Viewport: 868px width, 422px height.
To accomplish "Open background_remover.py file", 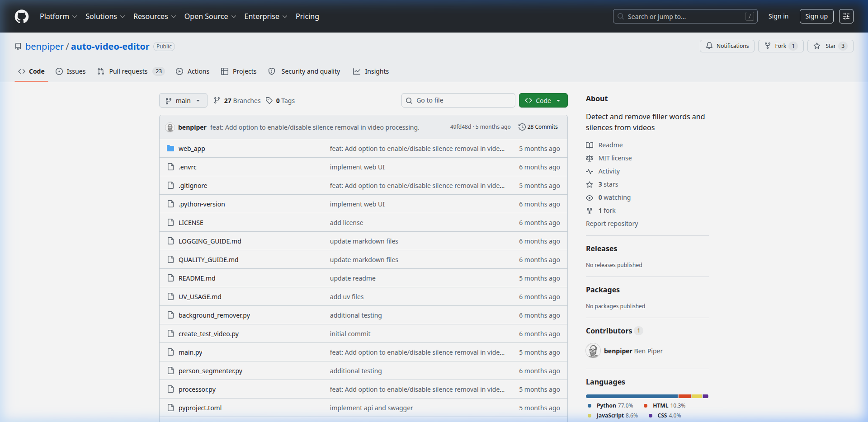I will pyautogui.click(x=214, y=315).
